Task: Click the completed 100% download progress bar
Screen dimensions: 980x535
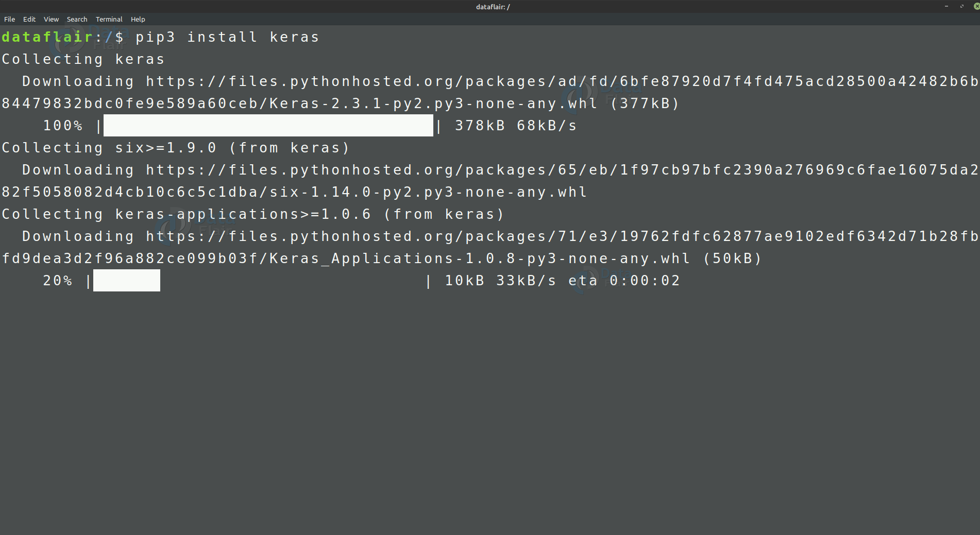Action: click(x=268, y=126)
